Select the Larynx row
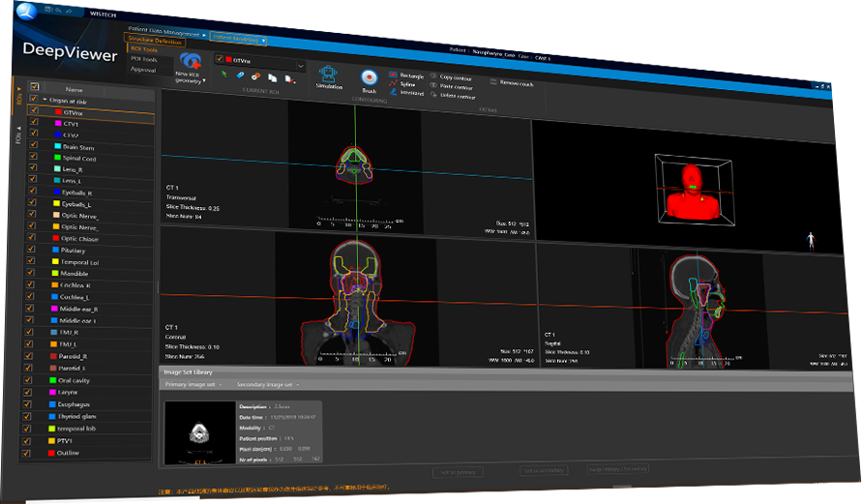Image resolution: width=862 pixels, height=504 pixels. click(x=88, y=392)
